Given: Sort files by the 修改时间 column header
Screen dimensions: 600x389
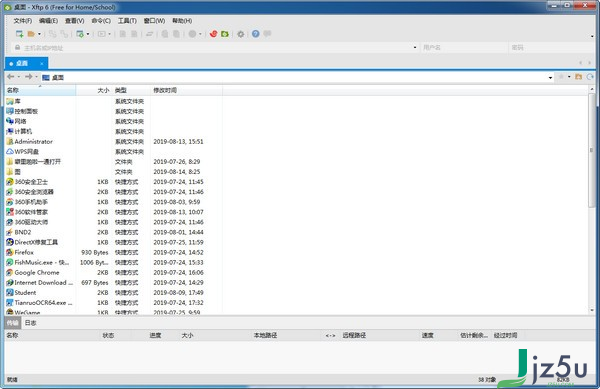Looking at the screenshot, I should coord(186,90).
